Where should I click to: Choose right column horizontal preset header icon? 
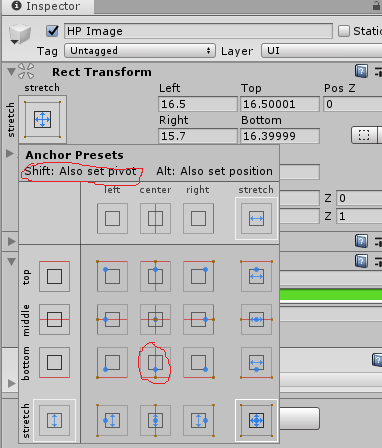point(199,219)
